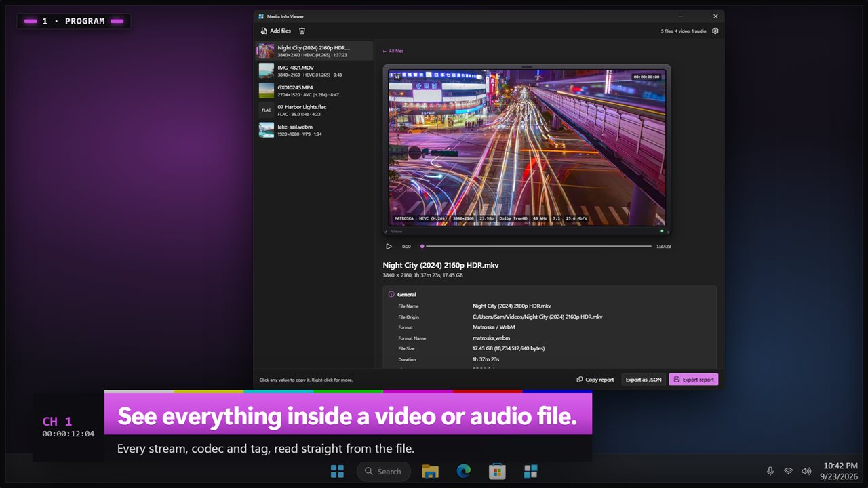Open Microsoft Edge from the taskbar
Screen dimensions: 868x488
pyautogui.click(x=464, y=471)
